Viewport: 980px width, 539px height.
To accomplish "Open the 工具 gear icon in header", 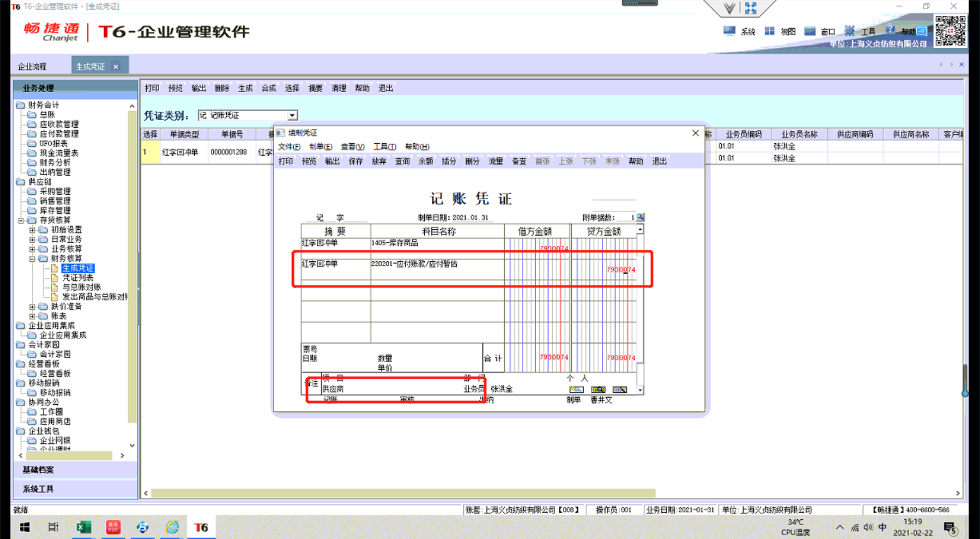I will point(850,31).
